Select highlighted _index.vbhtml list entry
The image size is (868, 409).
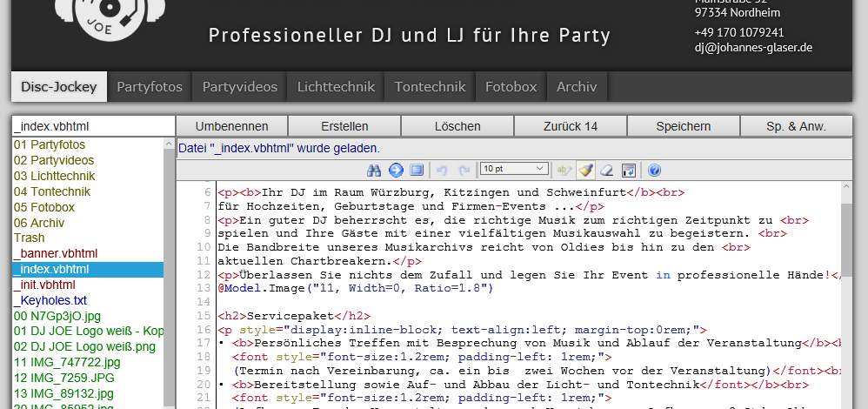88,270
